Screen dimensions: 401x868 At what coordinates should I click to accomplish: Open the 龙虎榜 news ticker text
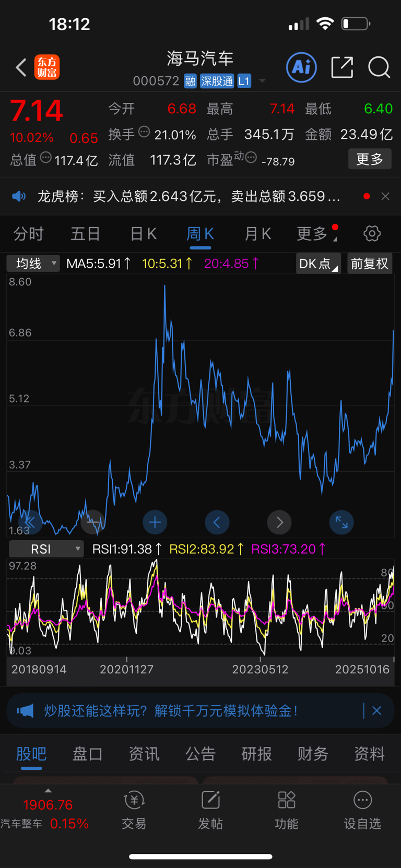coord(189,196)
